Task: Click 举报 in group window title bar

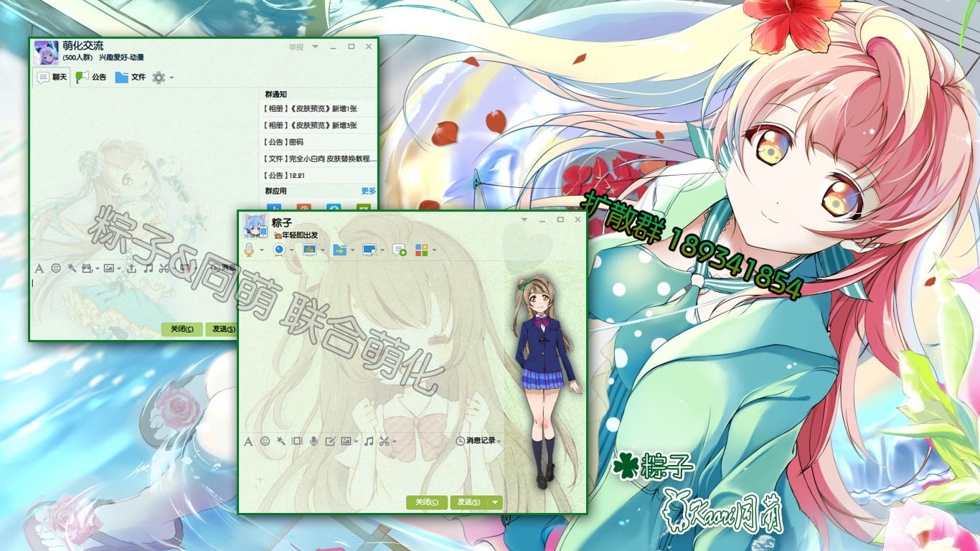Action: (x=296, y=47)
